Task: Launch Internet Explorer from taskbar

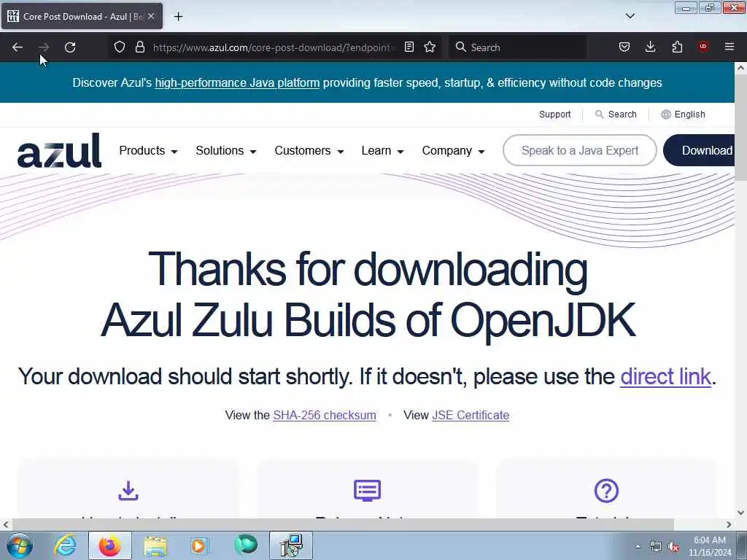Action: (65, 545)
